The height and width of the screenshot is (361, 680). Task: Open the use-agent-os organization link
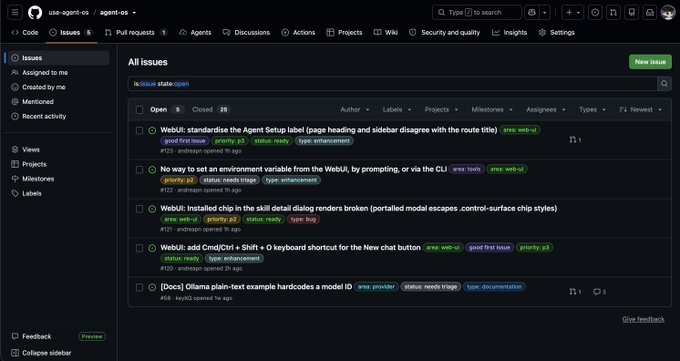[69, 13]
